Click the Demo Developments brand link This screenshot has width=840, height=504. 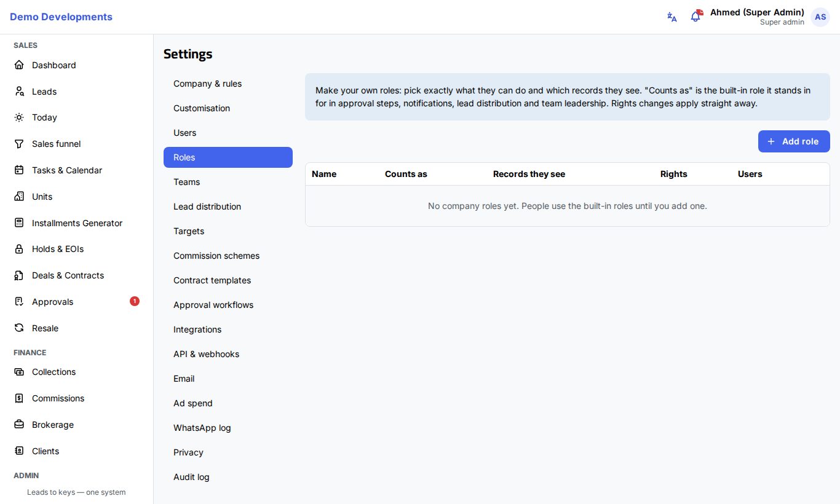tap(61, 17)
